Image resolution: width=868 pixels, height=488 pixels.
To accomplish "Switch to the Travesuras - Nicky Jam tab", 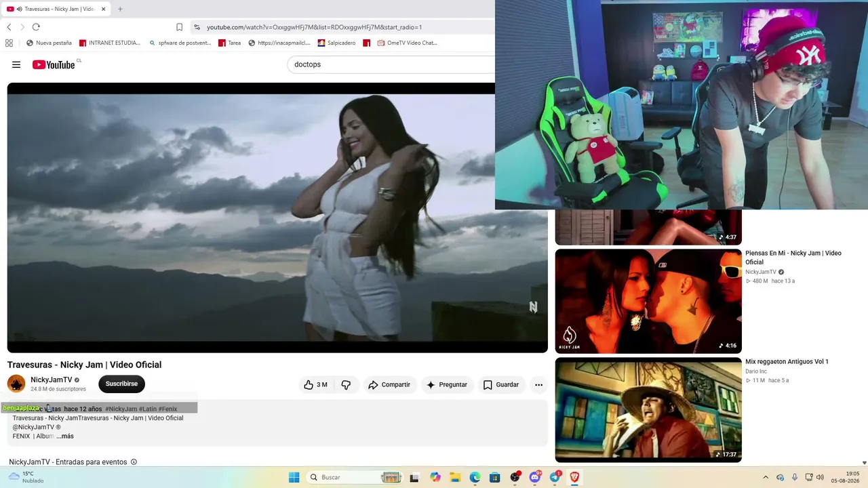I will (x=56, y=9).
